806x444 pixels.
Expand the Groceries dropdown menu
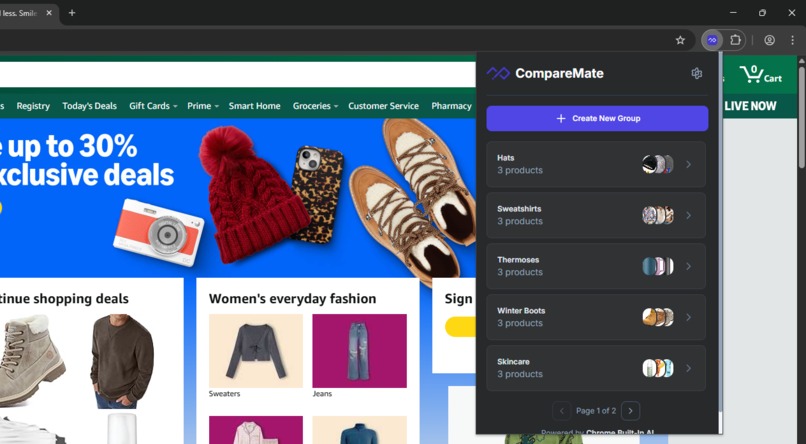point(315,106)
